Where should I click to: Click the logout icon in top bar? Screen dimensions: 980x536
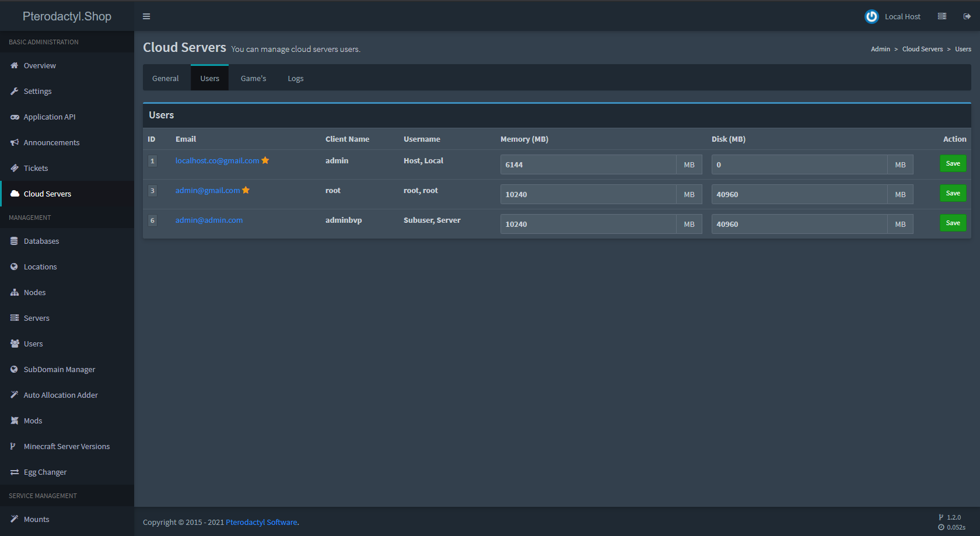tap(967, 16)
